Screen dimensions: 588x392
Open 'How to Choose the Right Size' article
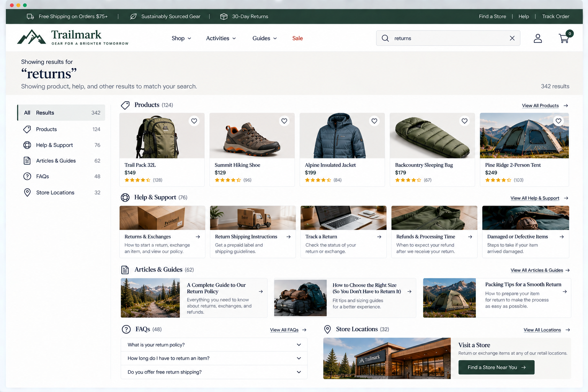[x=345, y=298]
